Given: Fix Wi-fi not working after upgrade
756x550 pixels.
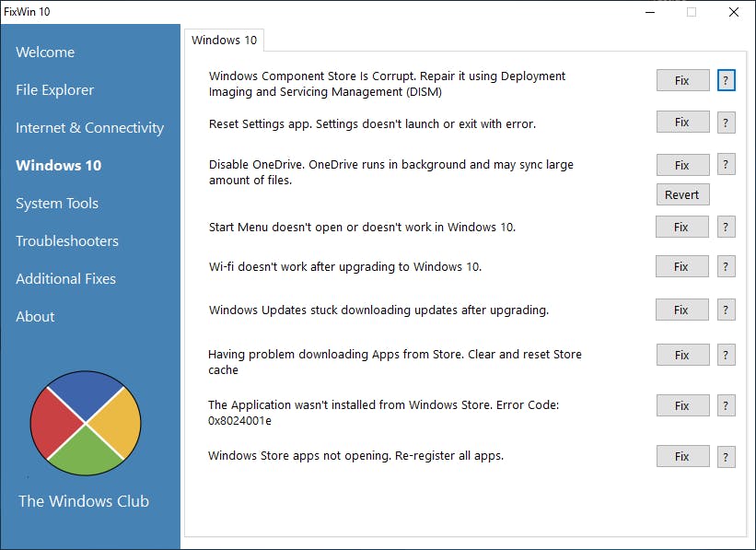Looking at the screenshot, I should point(681,266).
